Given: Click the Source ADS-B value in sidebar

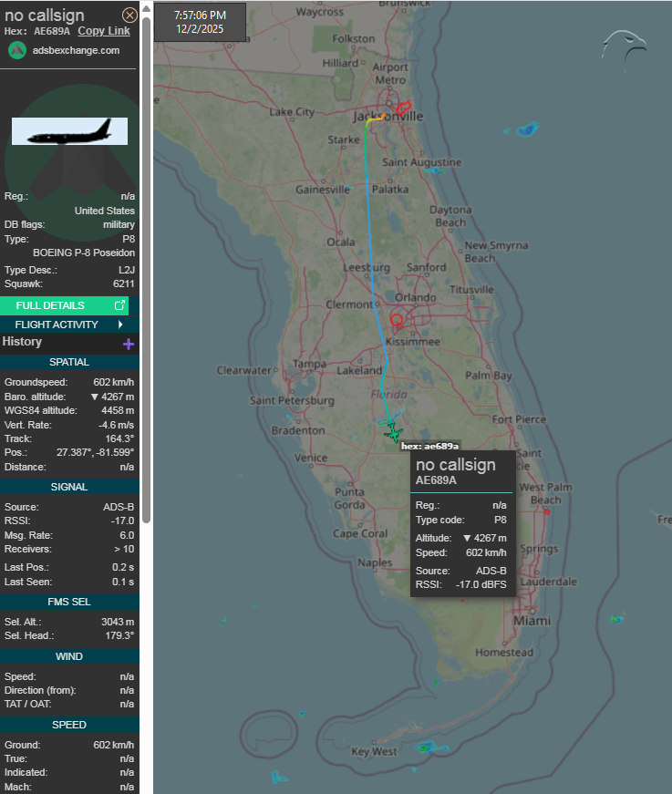Looking at the screenshot, I should pos(119,507).
